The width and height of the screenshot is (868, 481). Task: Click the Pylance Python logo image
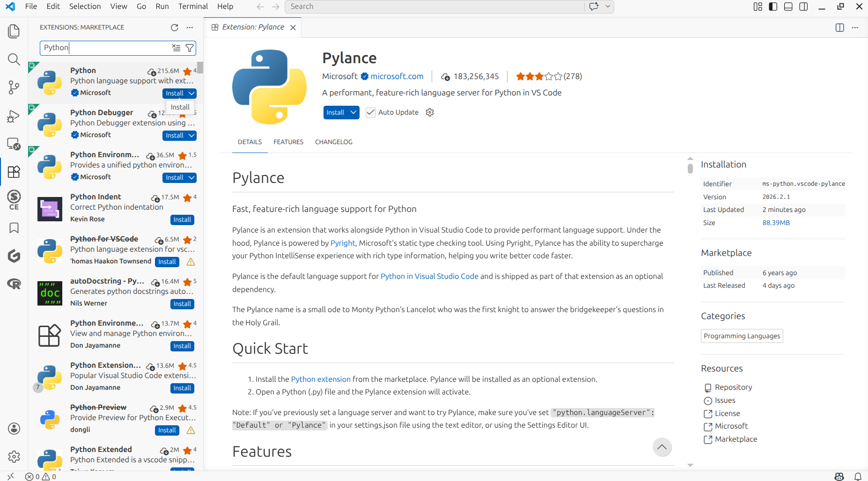click(x=269, y=87)
